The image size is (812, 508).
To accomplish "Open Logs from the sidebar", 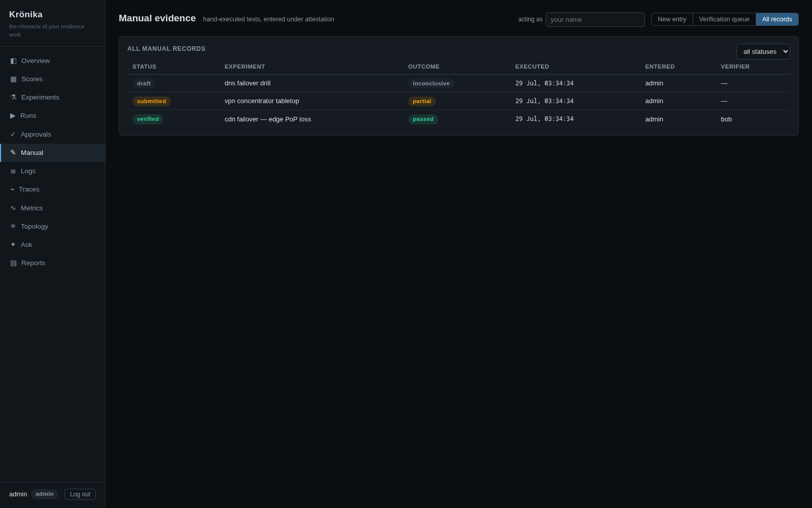I will tap(53, 171).
